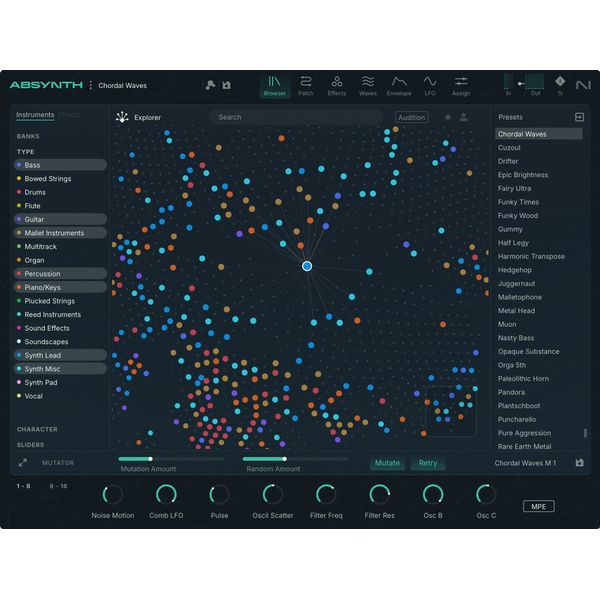Viewport: 600px width, 600px height.
Task: Click the selected center node in Explorer
Action: coord(307,266)
